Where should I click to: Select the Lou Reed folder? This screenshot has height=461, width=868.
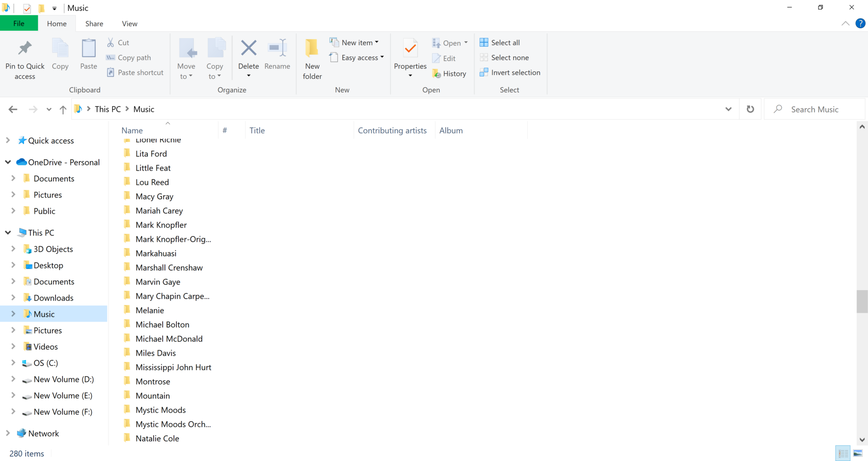tap(152, 182)
